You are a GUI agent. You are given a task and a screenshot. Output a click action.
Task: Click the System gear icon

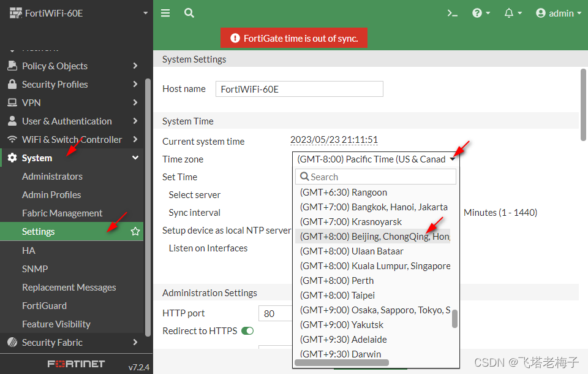point(12,158)
